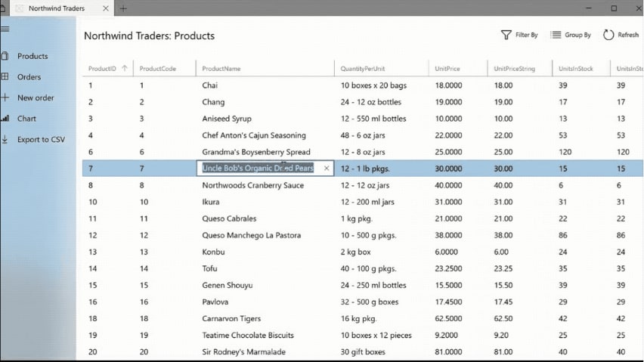Click the Filter By funnel icon
Screen dimensions: 644x362
tap(506, 35)
